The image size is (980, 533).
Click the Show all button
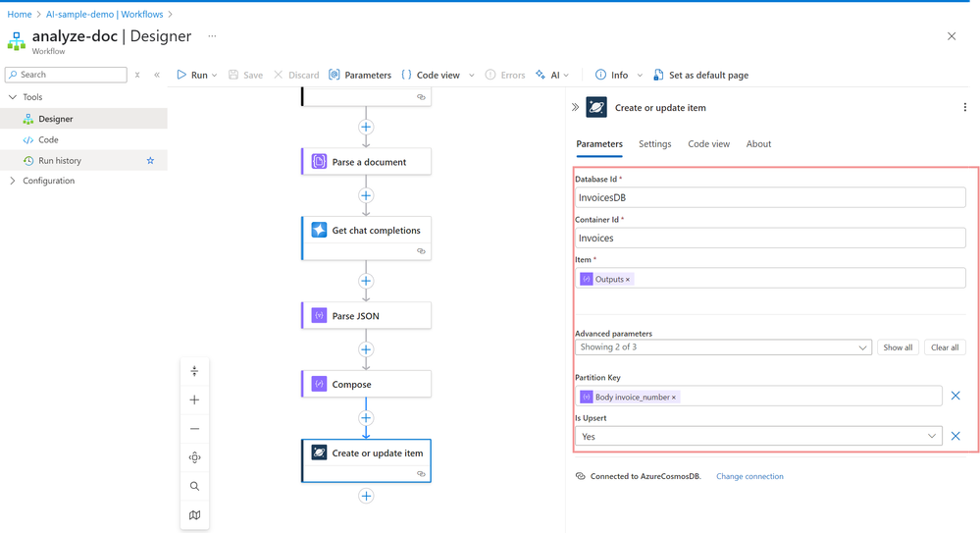point(898,347)
